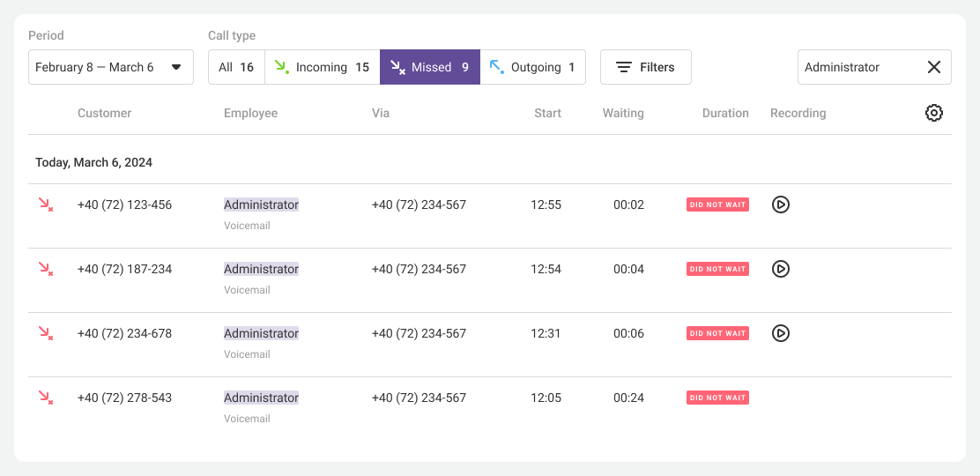
Task: Sort by the Start column header
Action: tap(547, 113)
